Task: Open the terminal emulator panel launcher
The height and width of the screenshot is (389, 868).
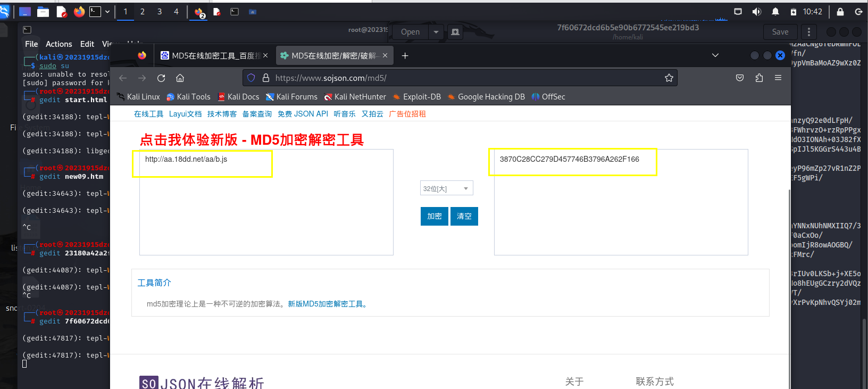Action: [x=95, y=12]
